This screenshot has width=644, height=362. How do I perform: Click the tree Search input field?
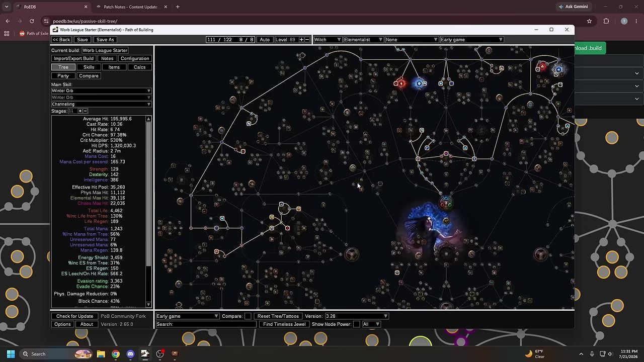coord(206,324)
